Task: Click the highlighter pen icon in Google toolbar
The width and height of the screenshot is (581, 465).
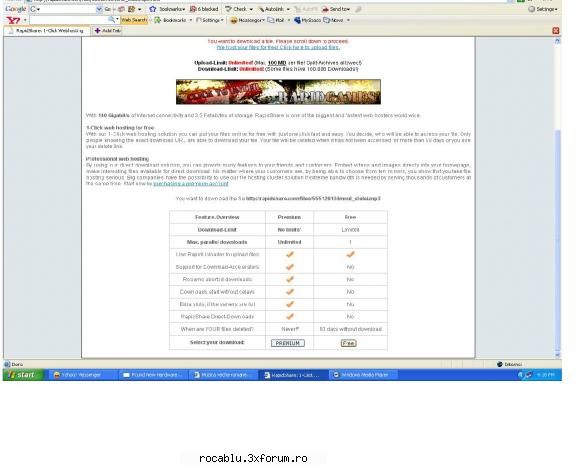Action: pyautogui.click(x=358, y=9)
